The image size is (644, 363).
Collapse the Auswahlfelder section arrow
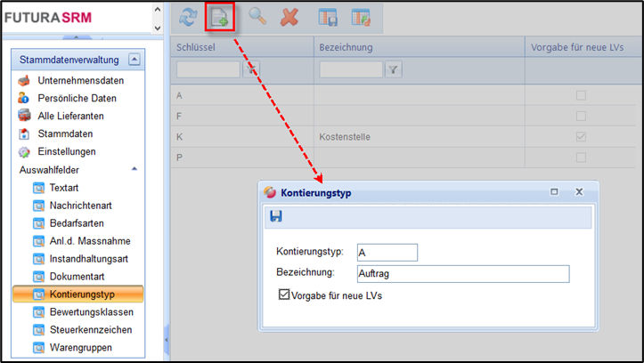[x=134, y=168]
